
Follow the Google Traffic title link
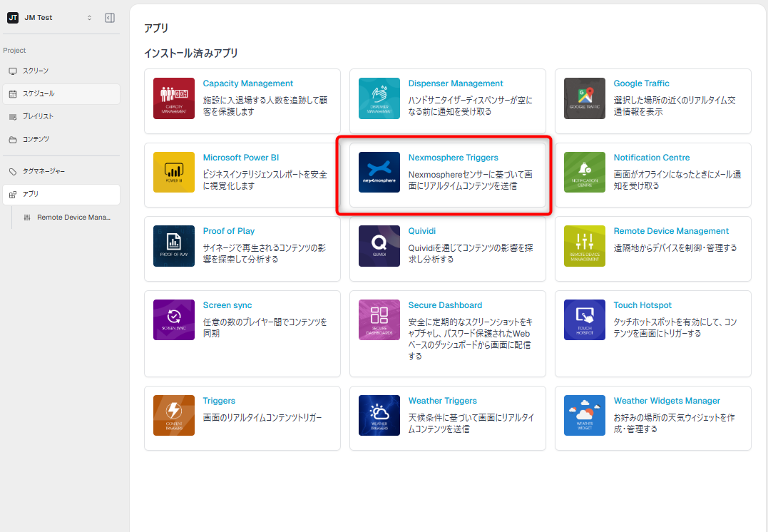pyautogui.click(x=641, y=83)
